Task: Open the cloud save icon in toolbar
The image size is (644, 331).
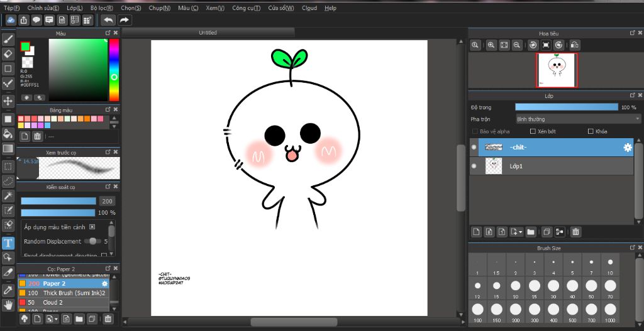Action: [11, 20]
